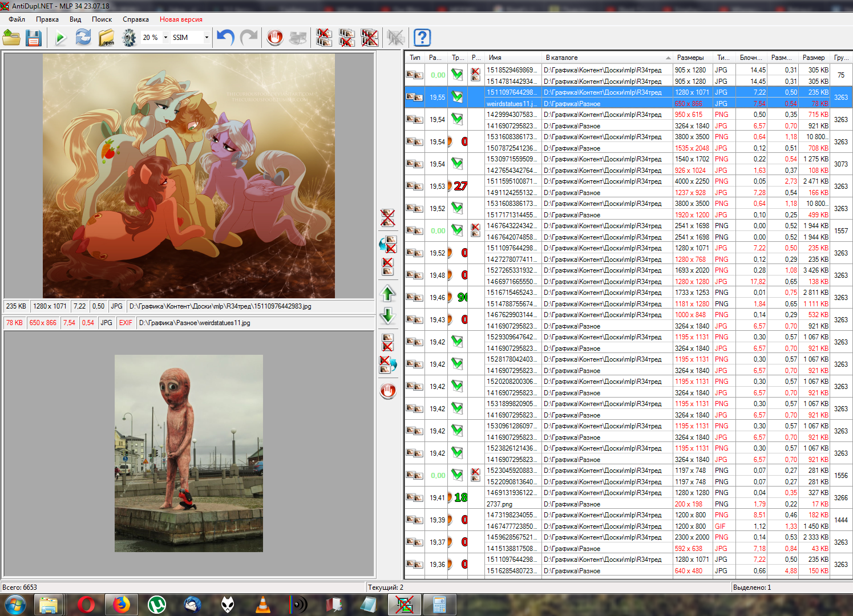The image size is (853, 616).
Task: Sort by the Тип column header
Action: pos(415,58)
